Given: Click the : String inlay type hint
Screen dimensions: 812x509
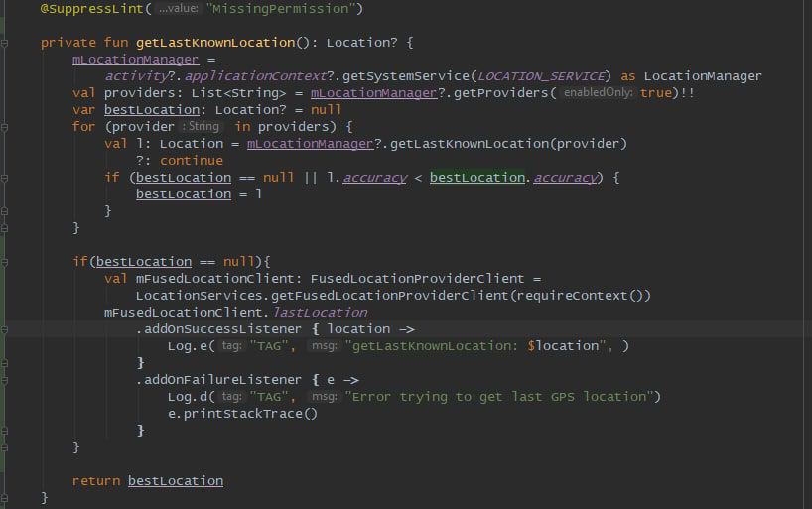Looking at the screenshot, I should tap(201, 126).
